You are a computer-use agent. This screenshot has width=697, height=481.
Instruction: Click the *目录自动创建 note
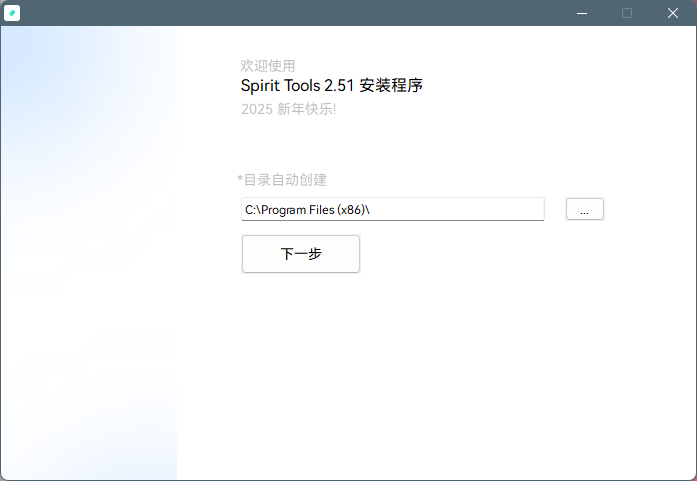[282, 180]
